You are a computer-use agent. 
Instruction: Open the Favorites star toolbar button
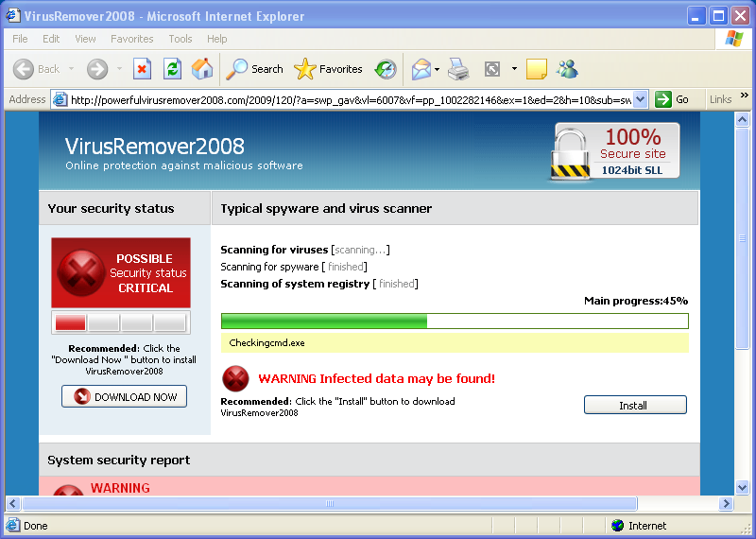(328, 69)
